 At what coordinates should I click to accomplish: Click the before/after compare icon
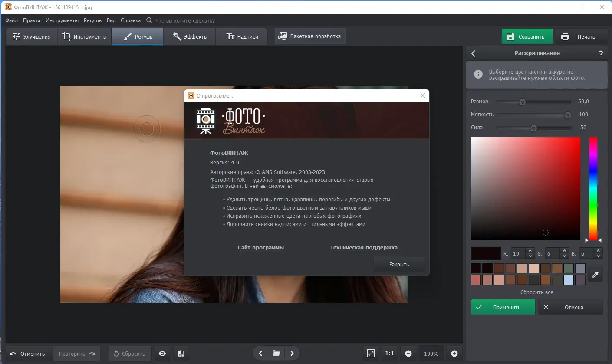coord(181,354)
